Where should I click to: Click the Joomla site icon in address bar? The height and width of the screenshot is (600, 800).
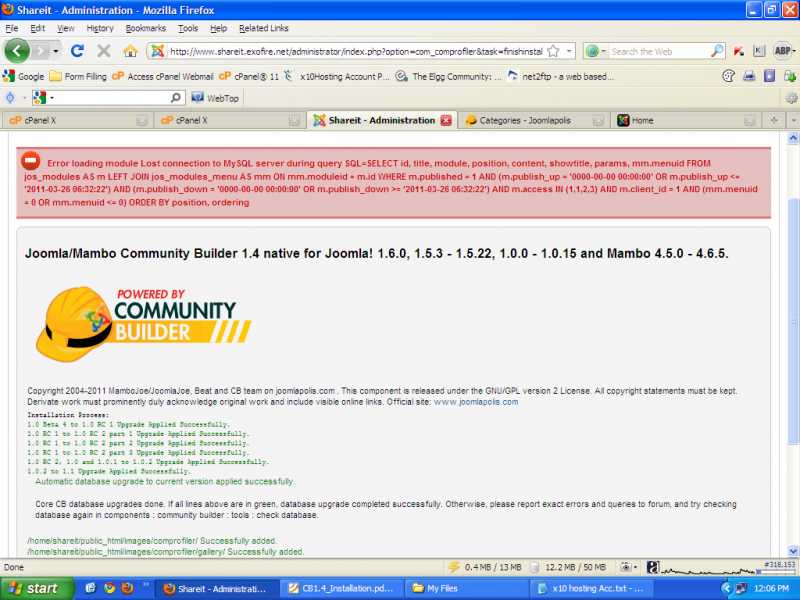158,51
